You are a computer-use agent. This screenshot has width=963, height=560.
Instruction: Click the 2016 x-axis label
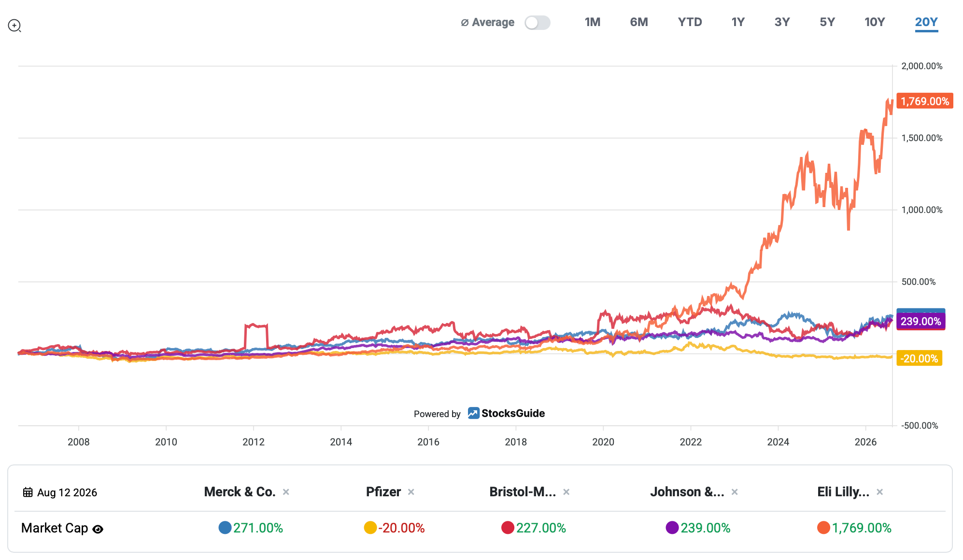point(428,442)
